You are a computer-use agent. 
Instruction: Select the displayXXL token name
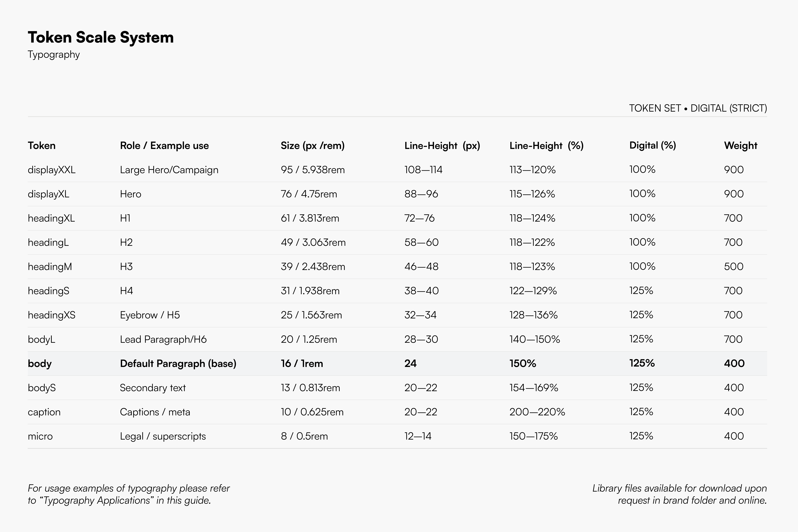click(52, 170)
